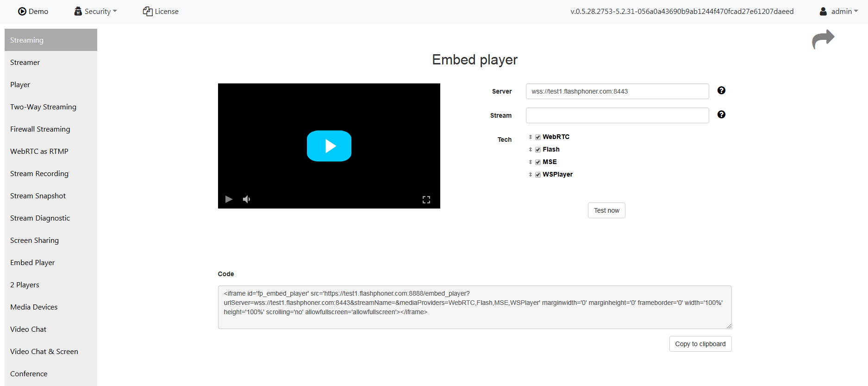Screen dimensions: 868x386
Task: Click the reorder handle next to WSPlayer
Action: (x=531, y=175)
